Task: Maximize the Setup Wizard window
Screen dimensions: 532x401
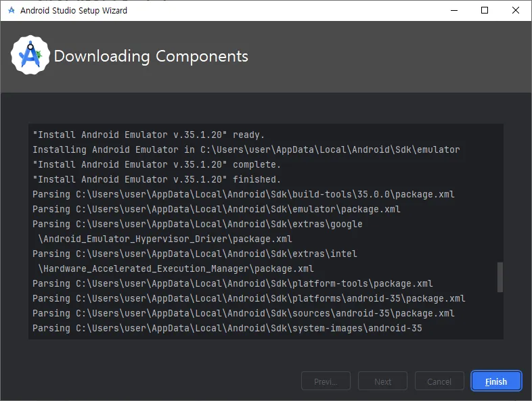Action: [485, 11]
